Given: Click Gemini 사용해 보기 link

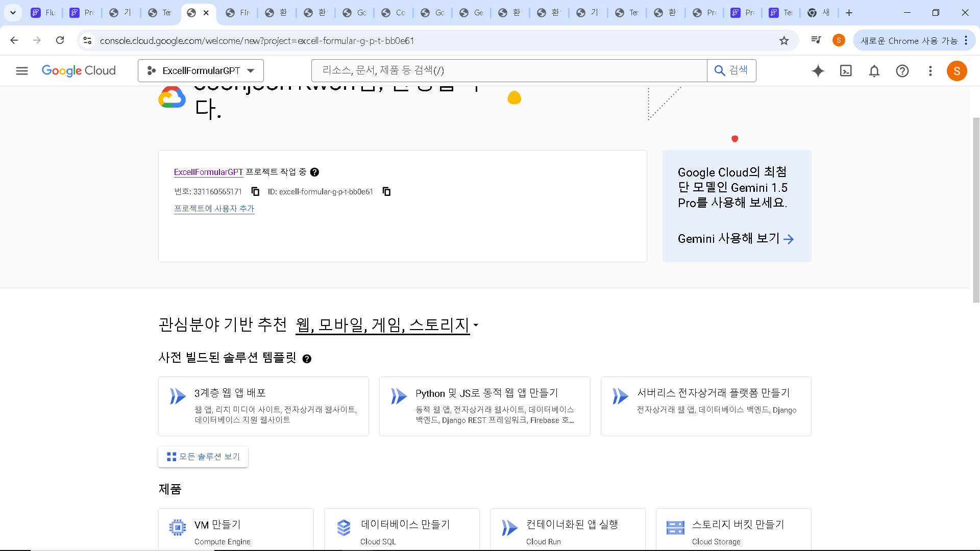Looking at the screenshot, I should click(736, 239).
